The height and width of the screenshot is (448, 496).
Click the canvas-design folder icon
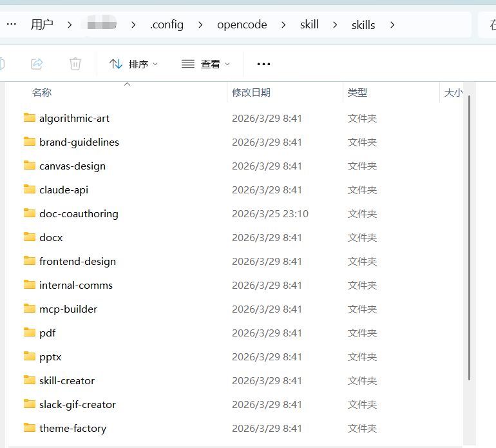click(30, 165)
